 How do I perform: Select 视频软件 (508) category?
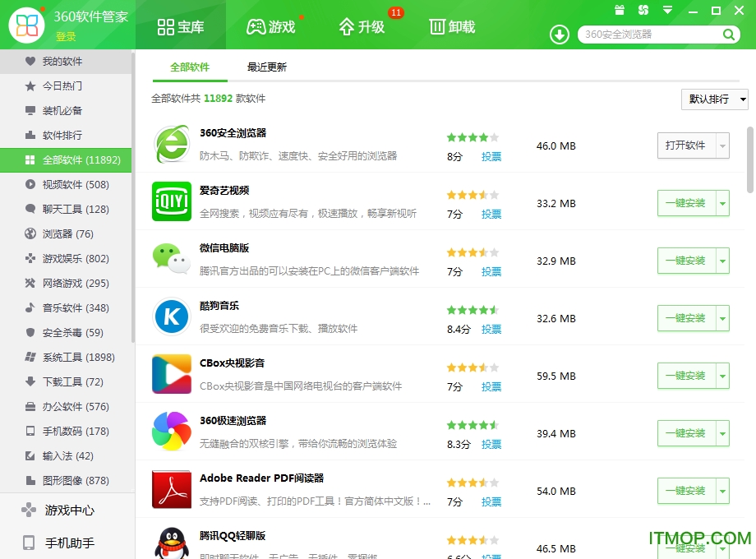coord(66,184)
